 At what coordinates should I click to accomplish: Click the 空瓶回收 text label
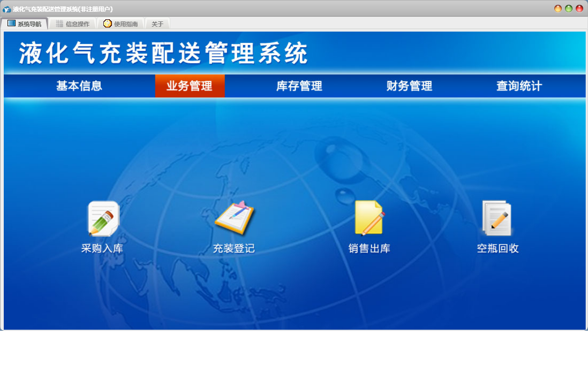(x=497, y=248)
